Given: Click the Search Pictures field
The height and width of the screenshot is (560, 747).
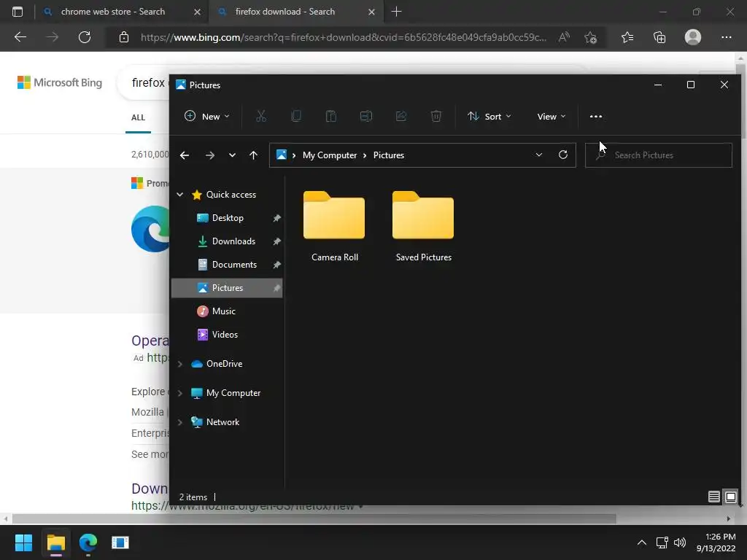Looking at the screenshot, I should point(659,155).
